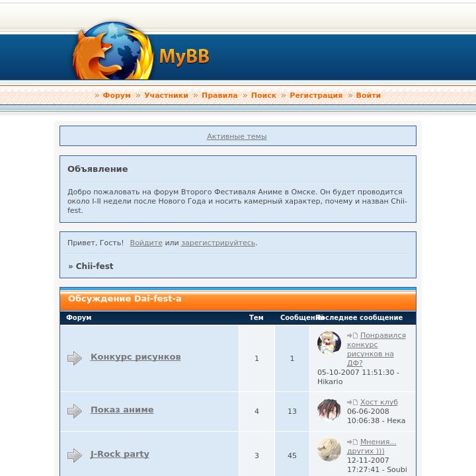476x476 pixels.
Task: Open the Поиск page
Action: pyautogui.click(x=264, y=95)
